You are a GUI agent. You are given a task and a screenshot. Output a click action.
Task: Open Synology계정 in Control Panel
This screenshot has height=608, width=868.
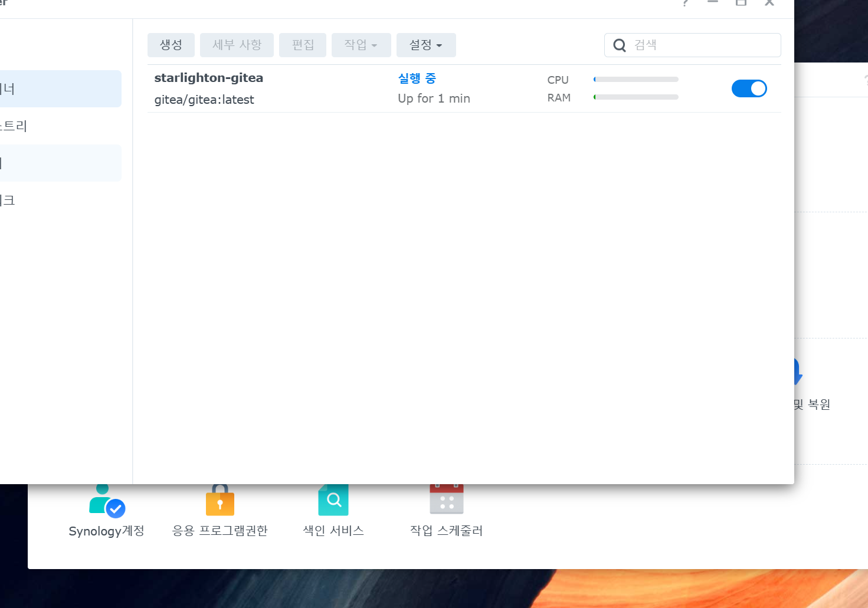pyautogui.click(x=107, y=512)
